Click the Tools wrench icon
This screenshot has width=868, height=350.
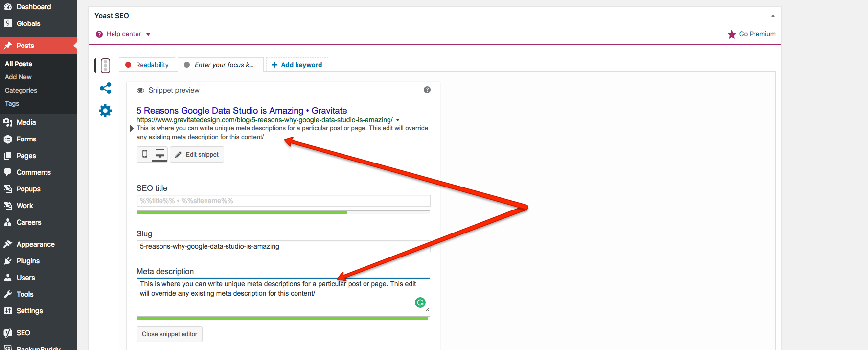tap(8, 294)
